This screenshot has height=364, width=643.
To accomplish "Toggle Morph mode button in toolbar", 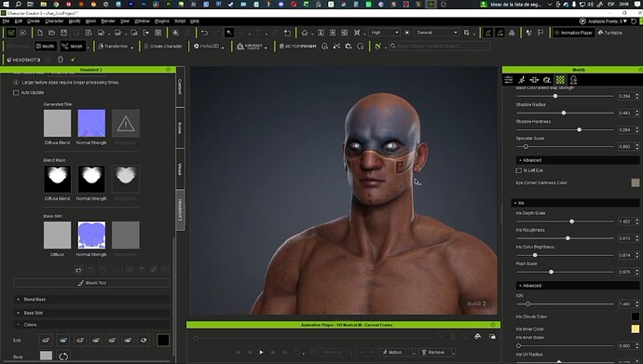I will coord(73,47).
